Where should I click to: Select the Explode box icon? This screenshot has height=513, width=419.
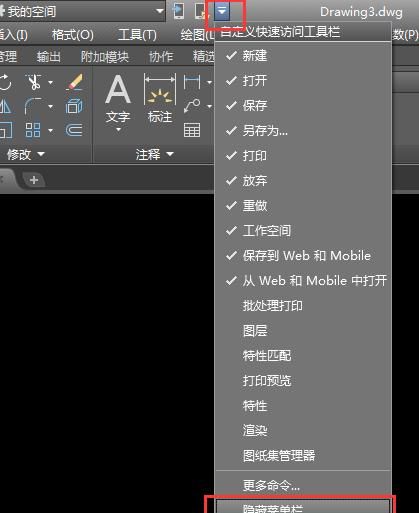74,106
